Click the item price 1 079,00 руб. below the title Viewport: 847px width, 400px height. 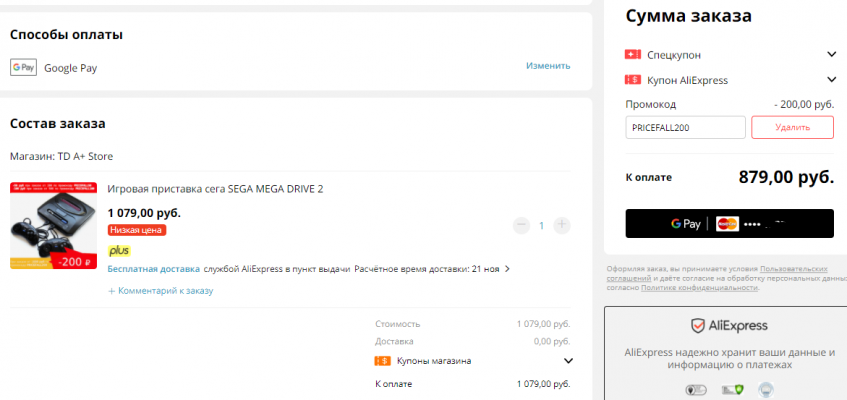[x=144, y=213]
